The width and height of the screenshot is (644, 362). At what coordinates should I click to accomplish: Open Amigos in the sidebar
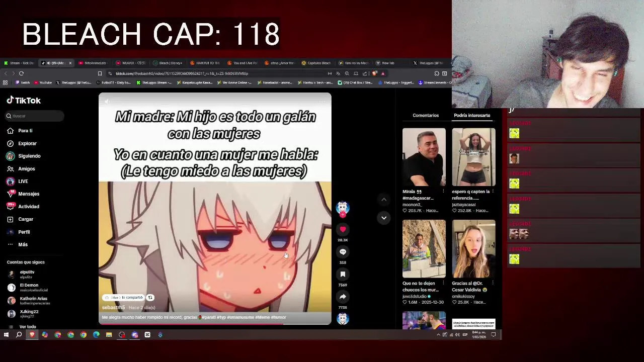pos(21,169)
